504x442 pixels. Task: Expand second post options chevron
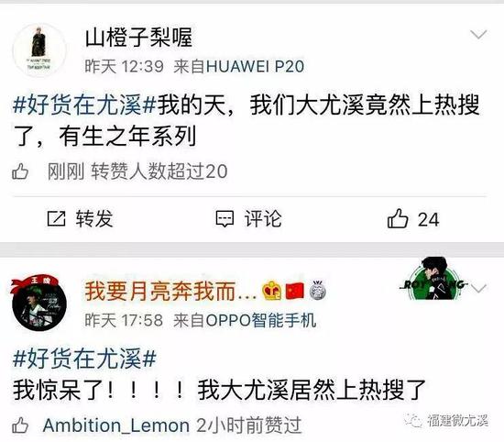[x=479, y=289]
